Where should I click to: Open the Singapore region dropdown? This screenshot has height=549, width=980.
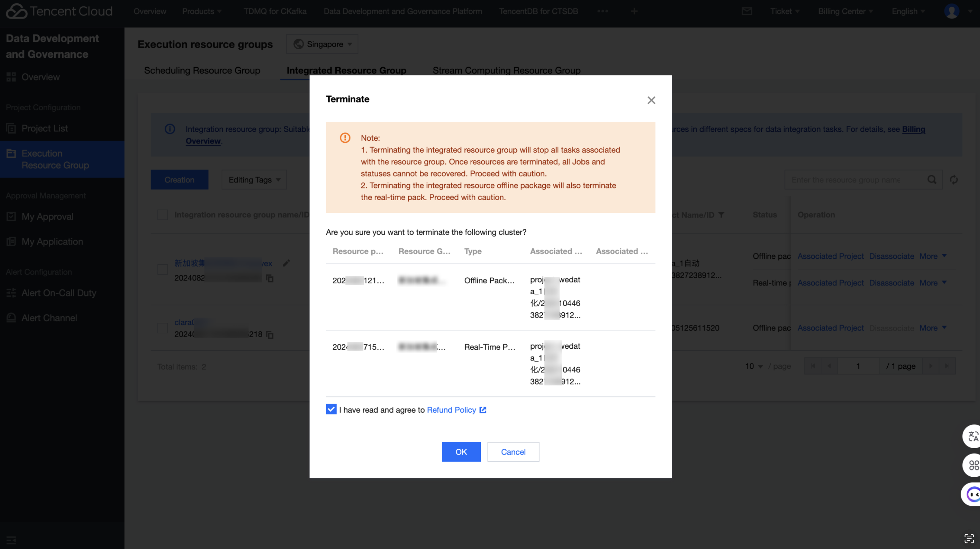pyautogui.click(x=322, y=44)
